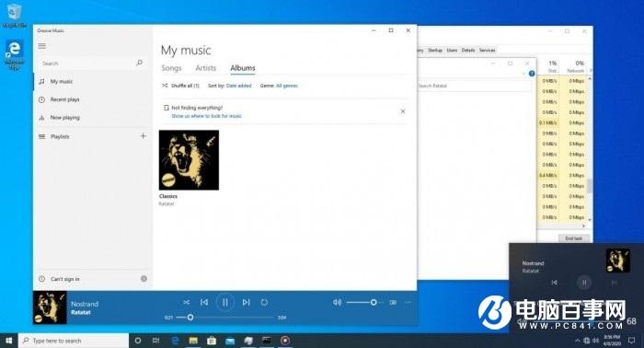644x348 pixels.
Task: Open the Classics album cover
Action: [189, 160]
